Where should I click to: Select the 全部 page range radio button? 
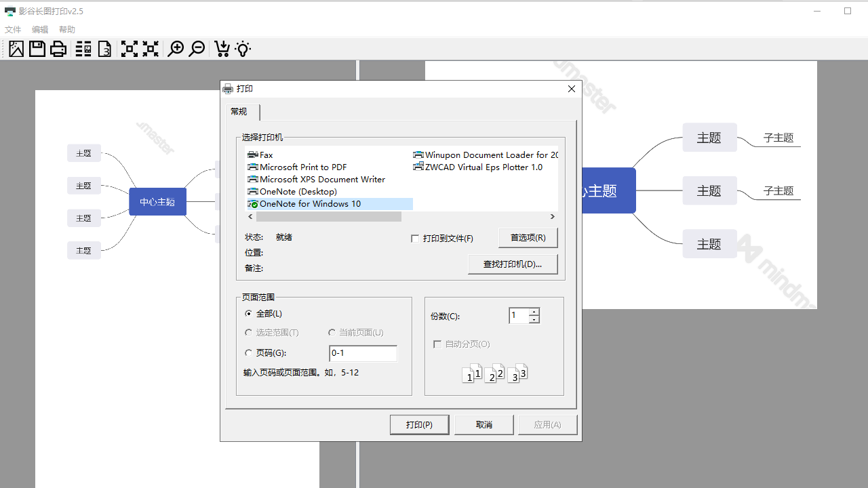[x=248, y=314]
